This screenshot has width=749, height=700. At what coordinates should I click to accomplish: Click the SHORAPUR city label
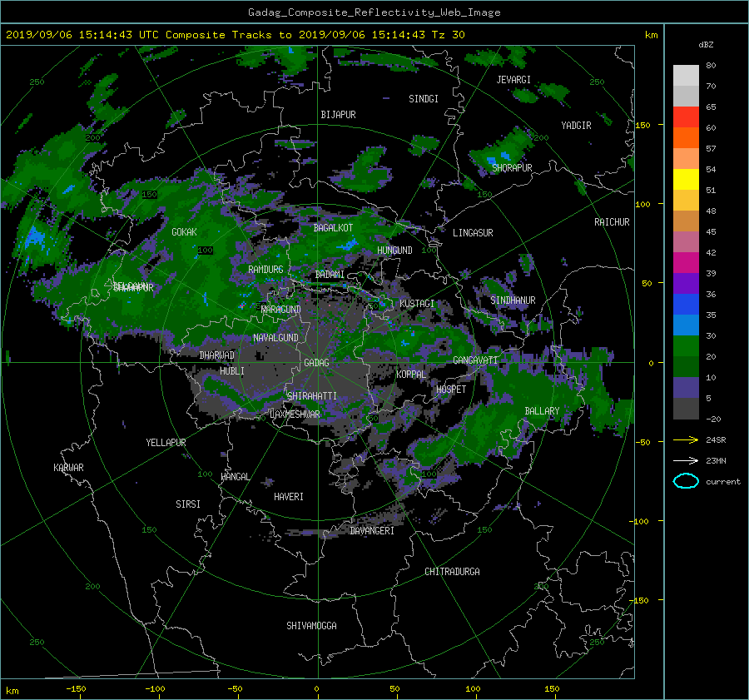[512, 167]
